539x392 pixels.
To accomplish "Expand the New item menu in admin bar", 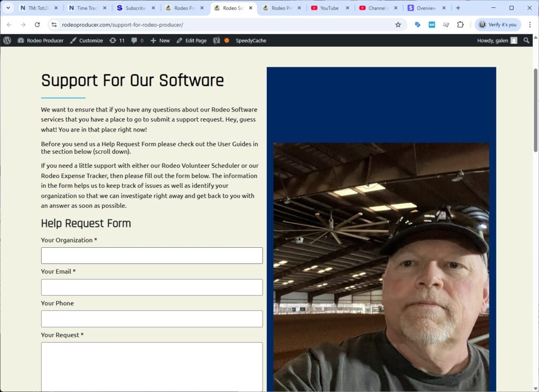I will [158, 40].
